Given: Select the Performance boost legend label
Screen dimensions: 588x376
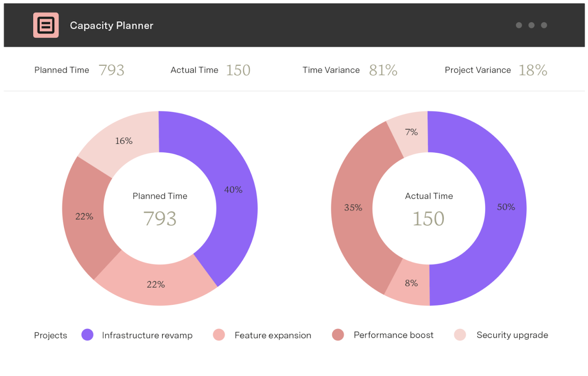Looking at the screenshot, I should pos(394,335).
